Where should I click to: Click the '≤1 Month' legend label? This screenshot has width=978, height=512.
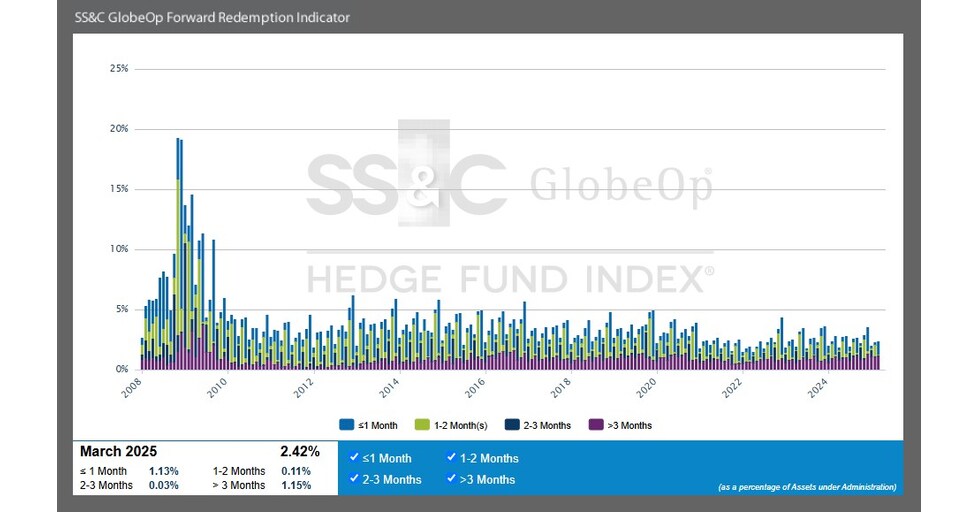coord(378,425)
